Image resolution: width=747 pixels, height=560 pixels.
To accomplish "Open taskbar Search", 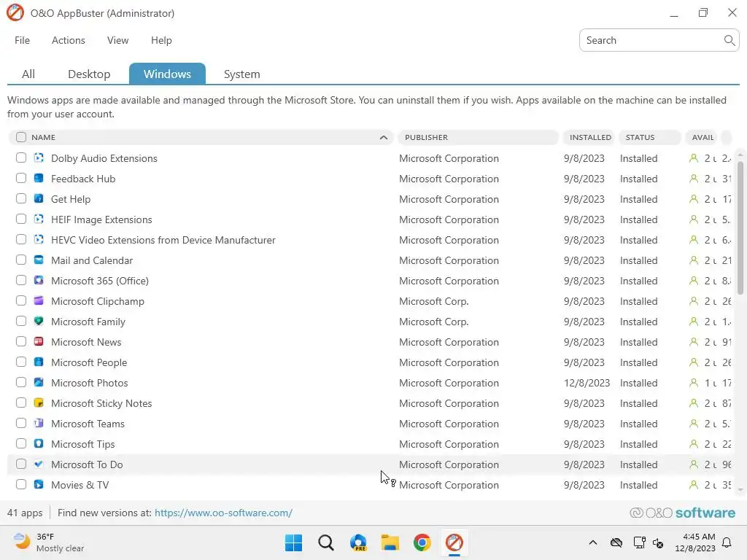I will (326, 542).
